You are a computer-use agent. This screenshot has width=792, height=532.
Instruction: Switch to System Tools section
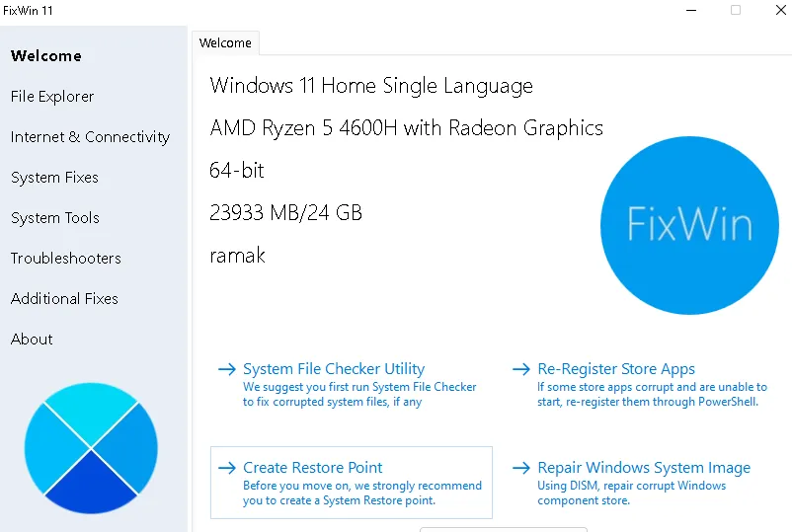54,218
